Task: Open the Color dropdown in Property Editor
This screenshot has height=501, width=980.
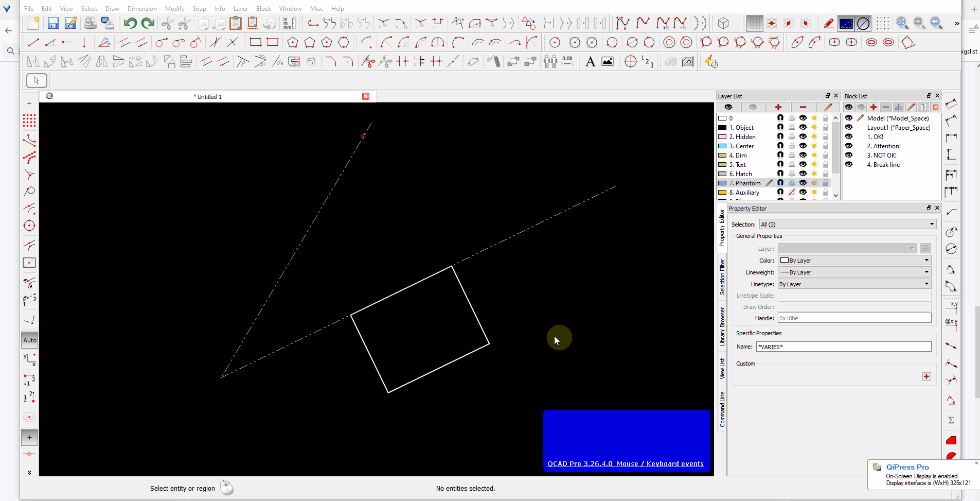Action: 854,261
